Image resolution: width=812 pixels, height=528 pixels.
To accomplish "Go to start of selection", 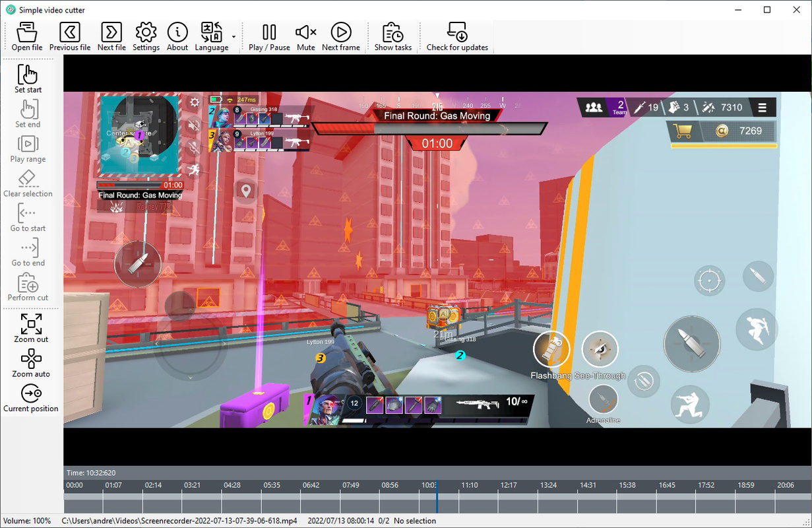I will 28,218.
